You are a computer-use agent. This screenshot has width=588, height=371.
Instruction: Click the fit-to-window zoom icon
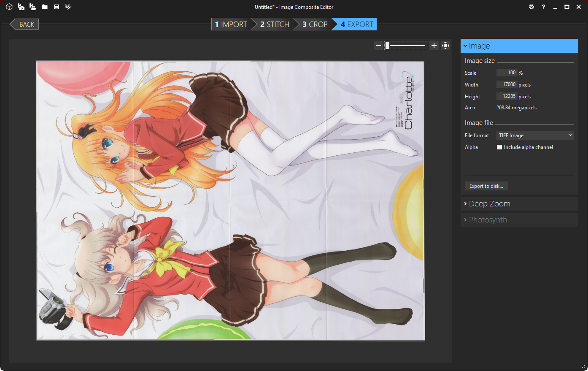445,46
